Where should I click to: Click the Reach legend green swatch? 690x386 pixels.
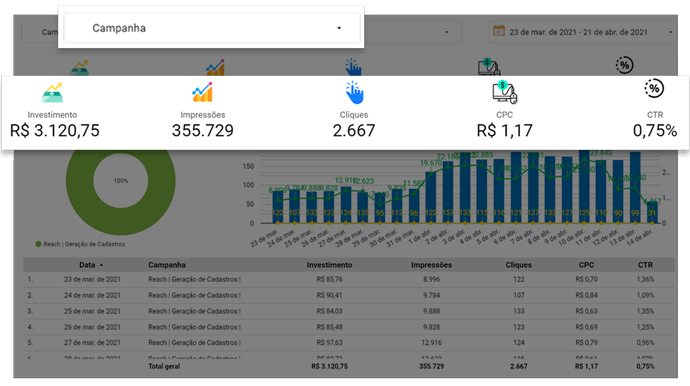click(x=38, y=244)
